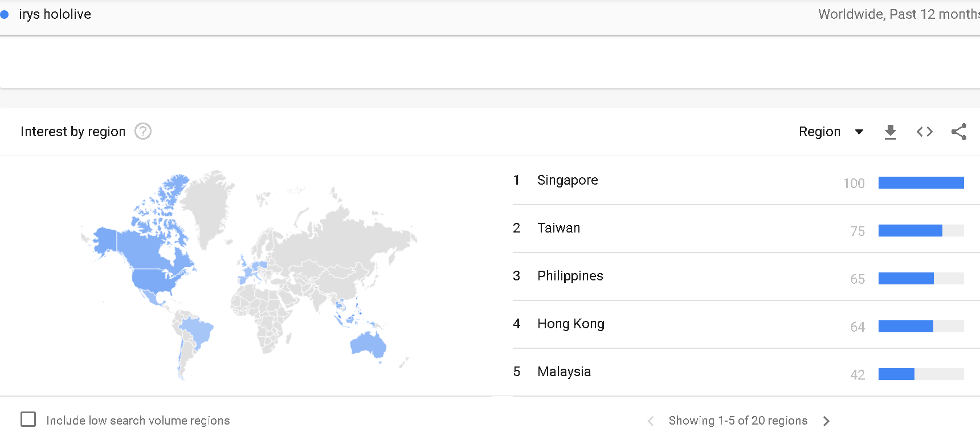
Task: Click the help icon beside Interest by region
Action: pos(143,132)
